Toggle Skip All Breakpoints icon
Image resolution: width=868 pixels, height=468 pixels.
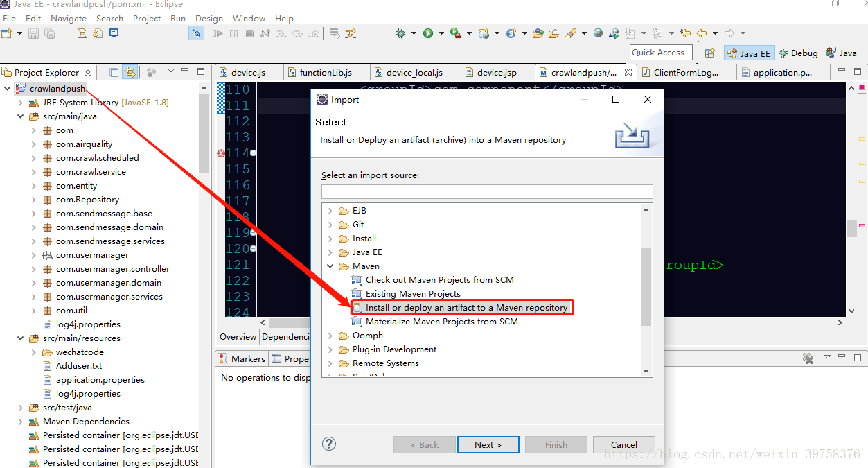(197, 33)
